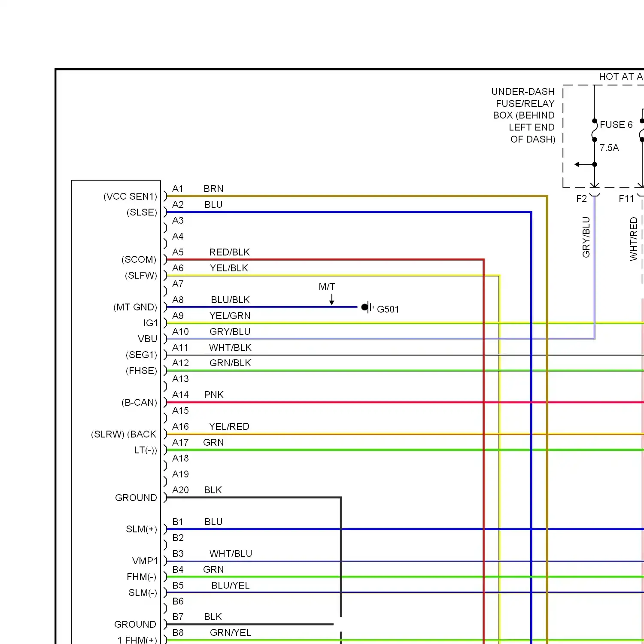Select the PNK wire label
The width and height of the screenshot is (644, 644).
pyautogui.click(x=214, y=395)
